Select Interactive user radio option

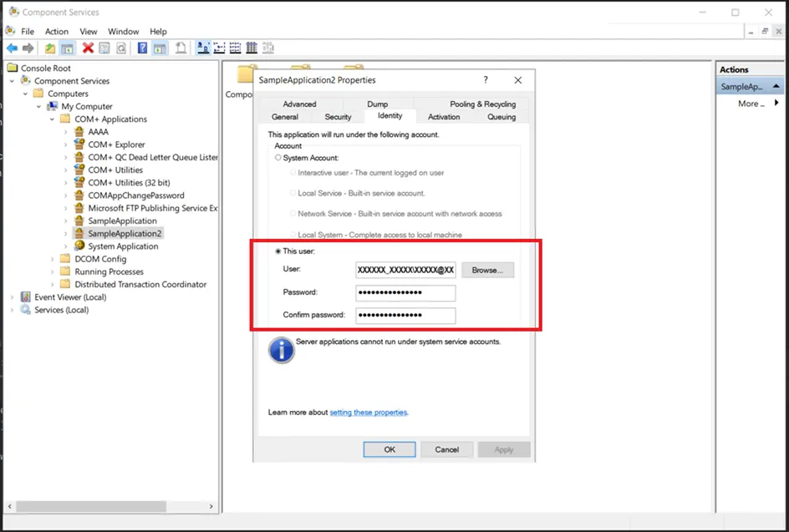[x=293, y=173]
